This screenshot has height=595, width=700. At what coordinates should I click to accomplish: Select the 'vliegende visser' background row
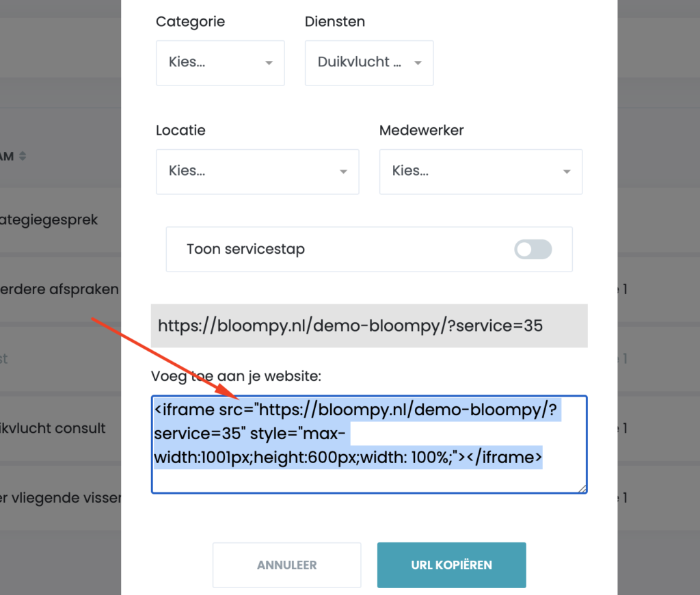point(61,498)
